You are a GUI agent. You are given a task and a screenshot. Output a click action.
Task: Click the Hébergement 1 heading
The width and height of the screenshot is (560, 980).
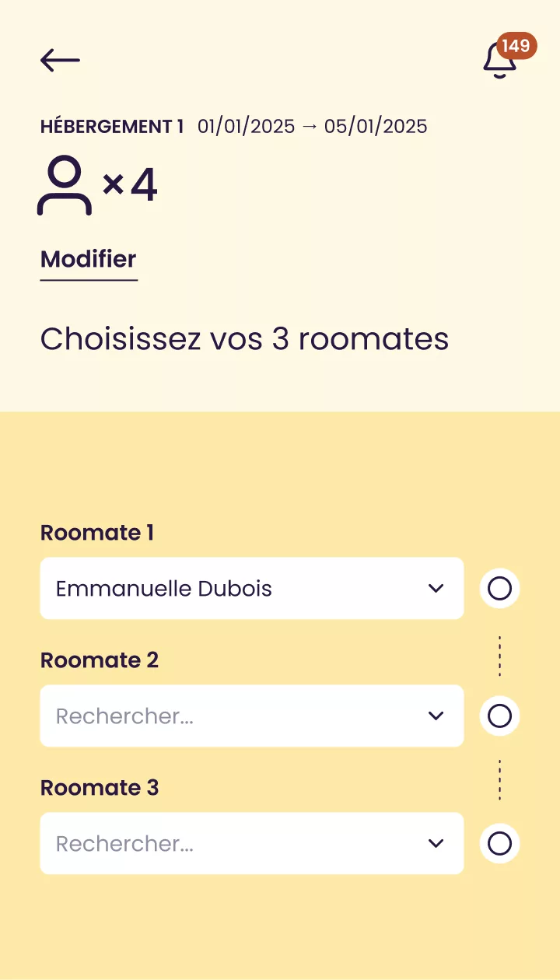coord(112,127)
